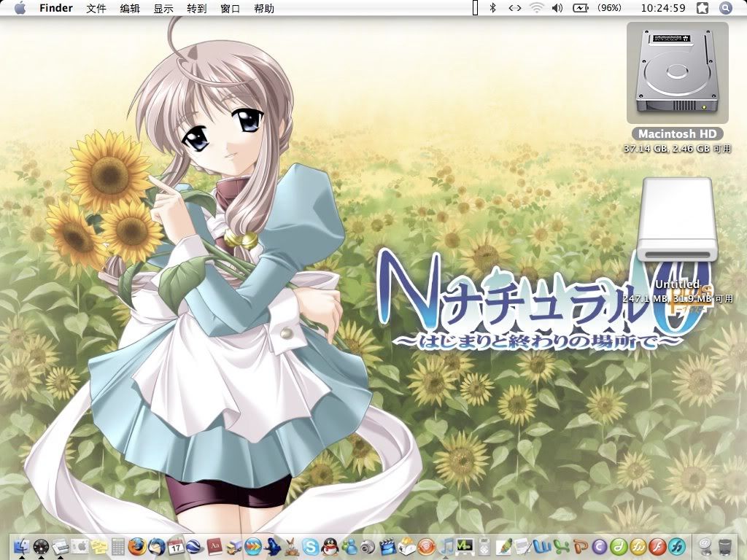Open the Stickies yellow notes icon
This screenshot has width=747, height=560.
(99, 547)
